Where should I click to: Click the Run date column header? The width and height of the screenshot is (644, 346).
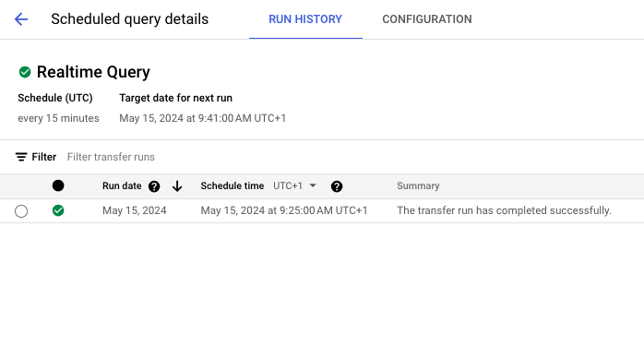click(122, 185)
